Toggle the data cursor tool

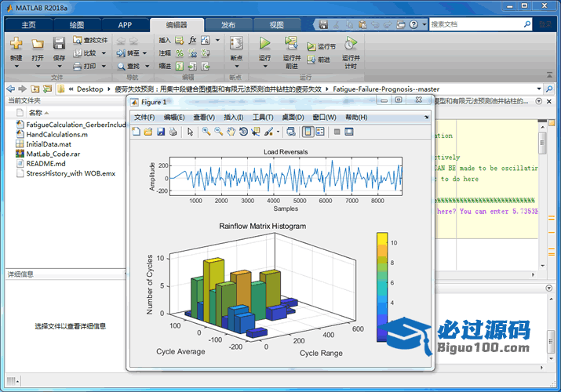tap(256, 132)
